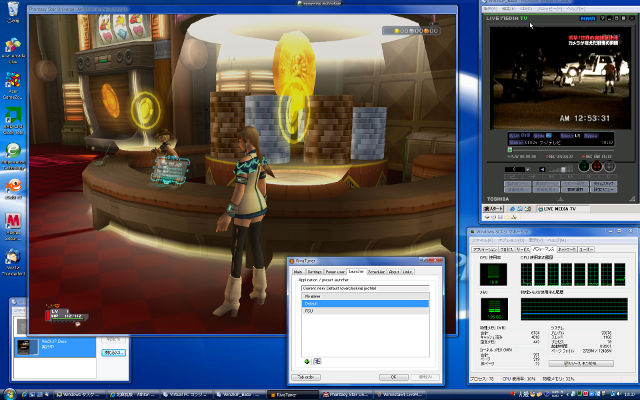Open the Processes tab in Task Manager

click(x=507, y=249)
